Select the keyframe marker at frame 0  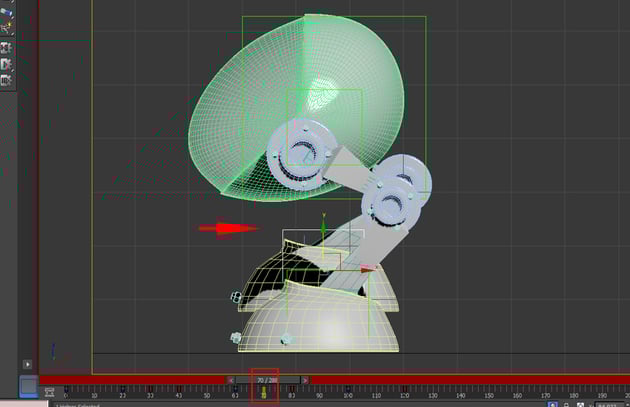pos(66,389)
